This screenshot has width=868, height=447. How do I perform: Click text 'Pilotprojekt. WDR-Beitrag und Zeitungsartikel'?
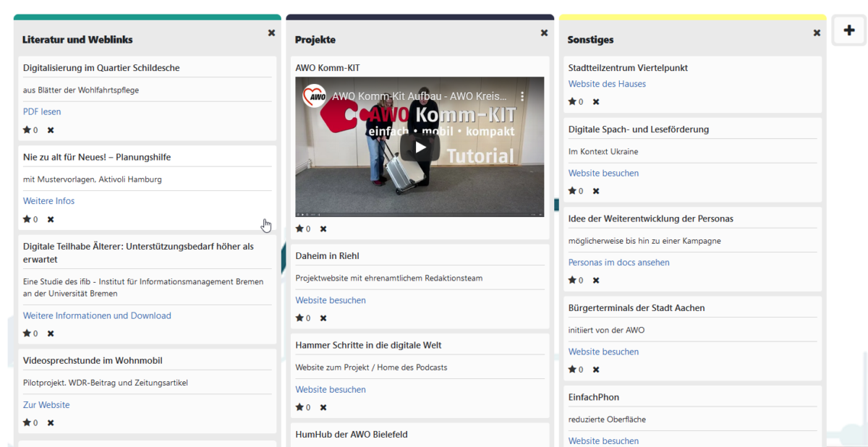(106, 383)
